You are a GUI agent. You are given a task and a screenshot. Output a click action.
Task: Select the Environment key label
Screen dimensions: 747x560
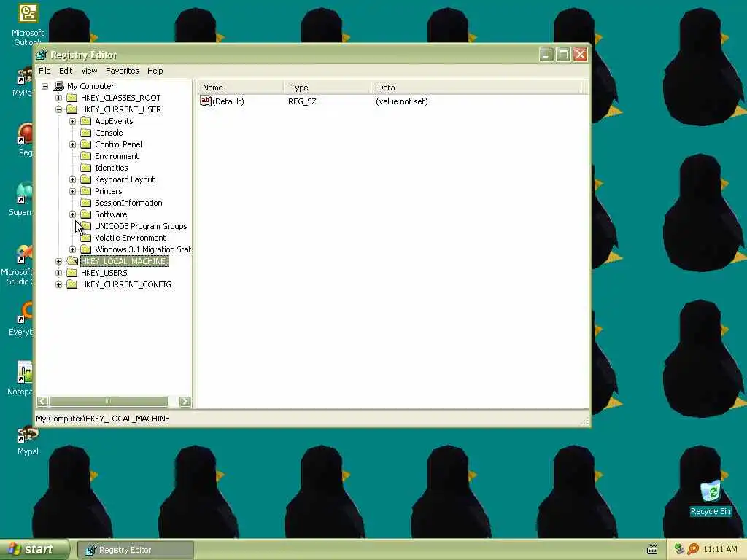tap(117, 156)
